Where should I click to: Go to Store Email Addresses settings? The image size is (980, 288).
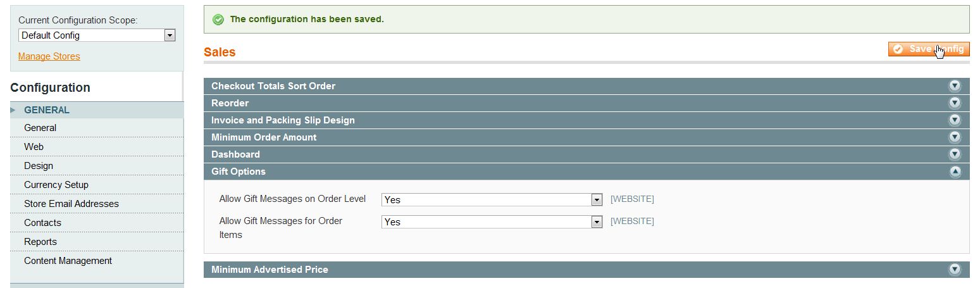click(71, 204)
